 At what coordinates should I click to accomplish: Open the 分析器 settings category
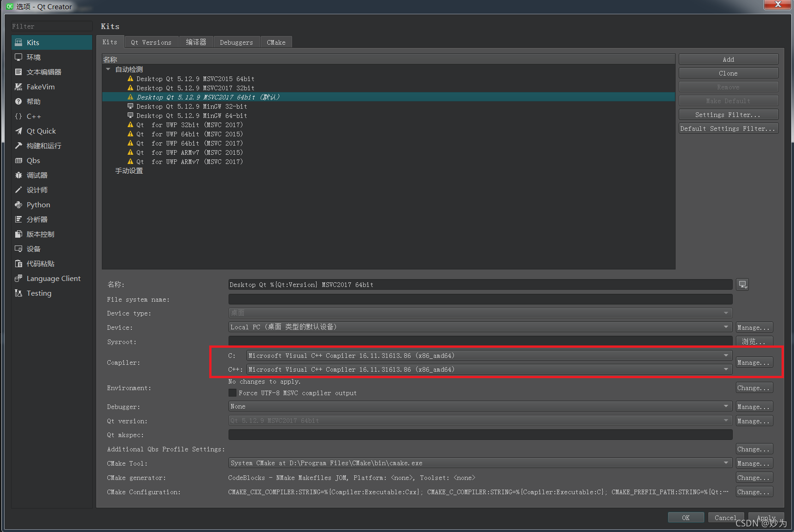click(52, 219)
